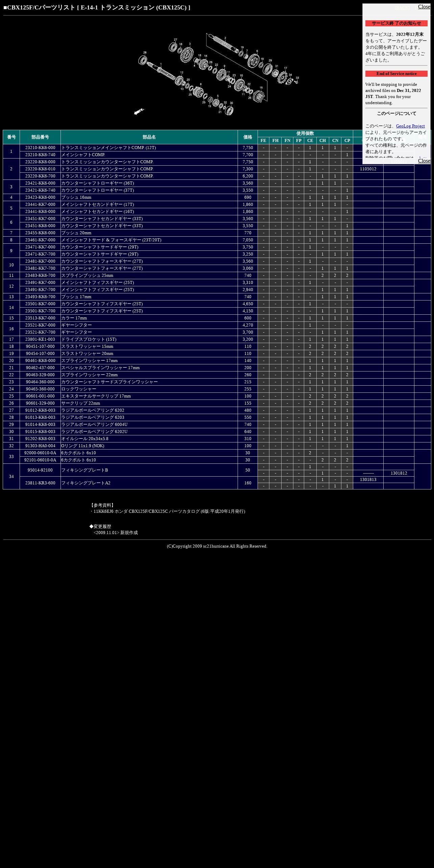Select part number 90463-329-000

(40, 375)
